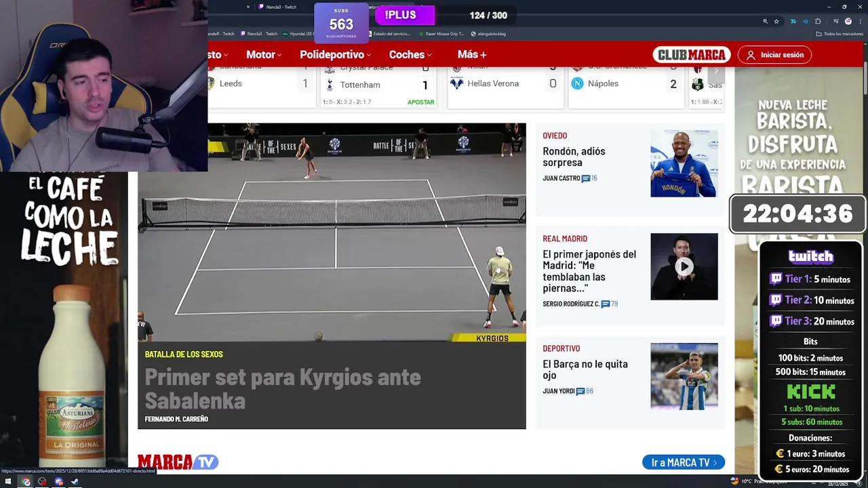The image size is (868, 488).
Task: Bookmark this page with the star icon
Action: tap(776, 21)
